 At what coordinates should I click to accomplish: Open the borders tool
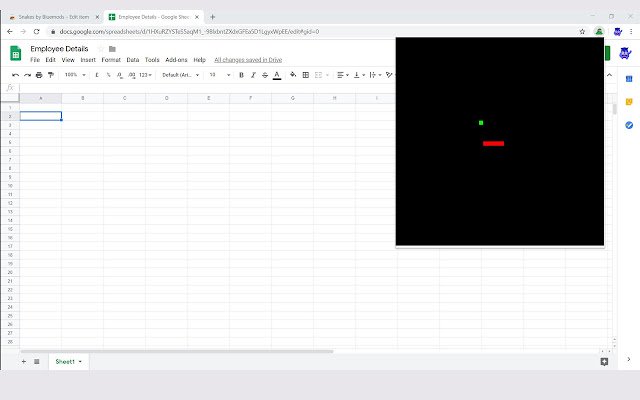point(305,75)
